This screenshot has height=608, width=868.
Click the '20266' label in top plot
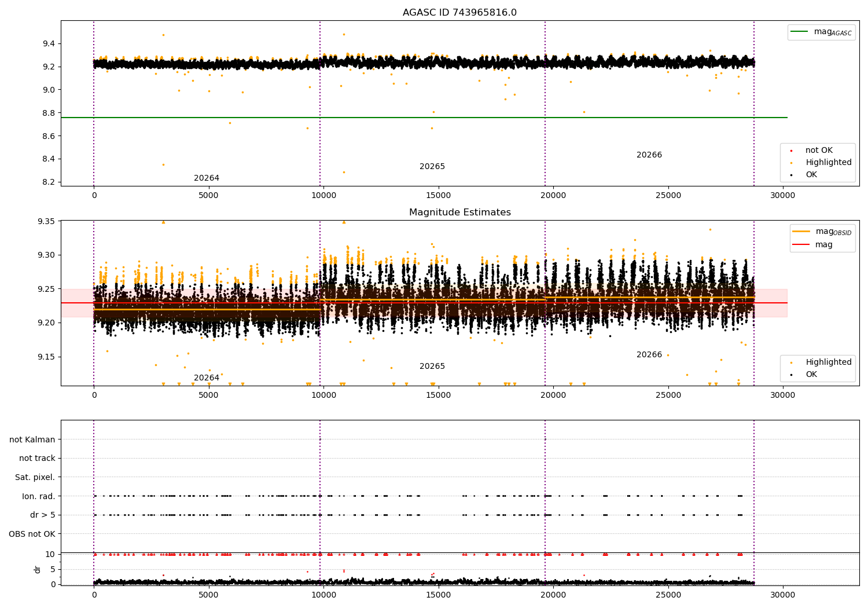[649, 155]
